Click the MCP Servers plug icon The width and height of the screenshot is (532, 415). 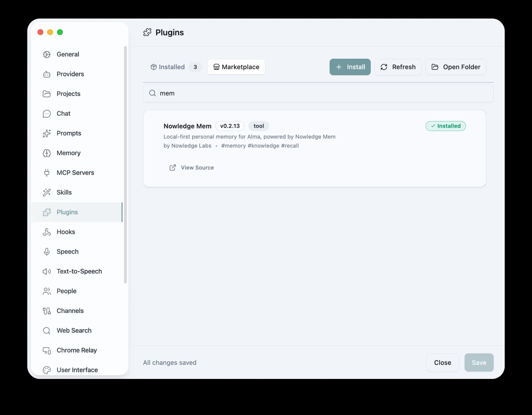47,173
